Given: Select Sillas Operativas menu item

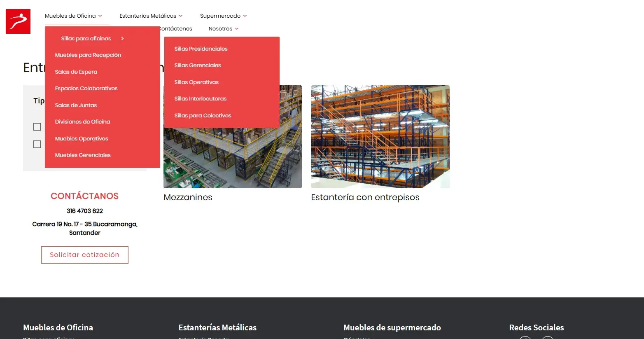Looking at the screenshot, I should point(196,82).
